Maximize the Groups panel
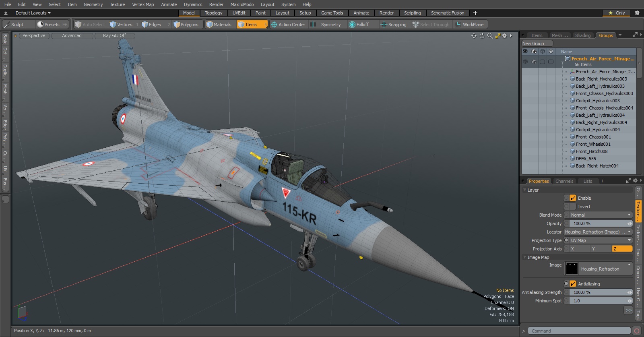The image size is (644, 337). click(635, 35)
